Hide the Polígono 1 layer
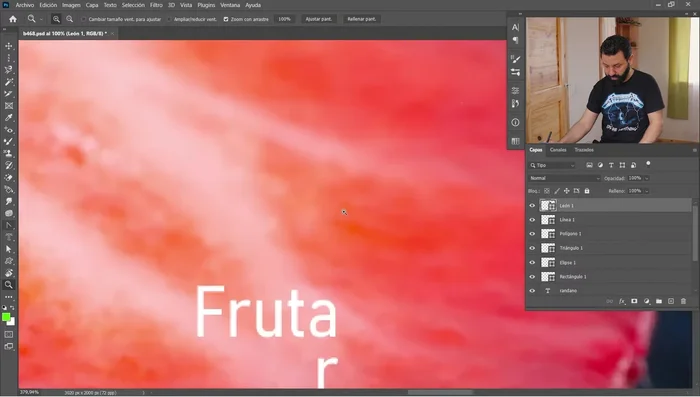 [532, 234]
